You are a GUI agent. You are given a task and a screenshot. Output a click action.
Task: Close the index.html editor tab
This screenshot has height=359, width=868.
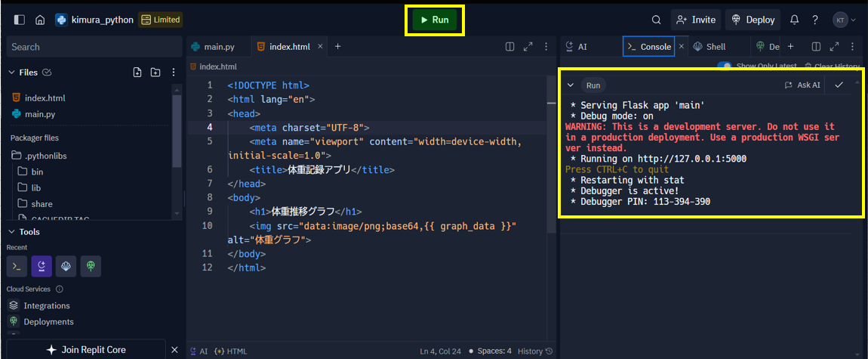[320, 47]
